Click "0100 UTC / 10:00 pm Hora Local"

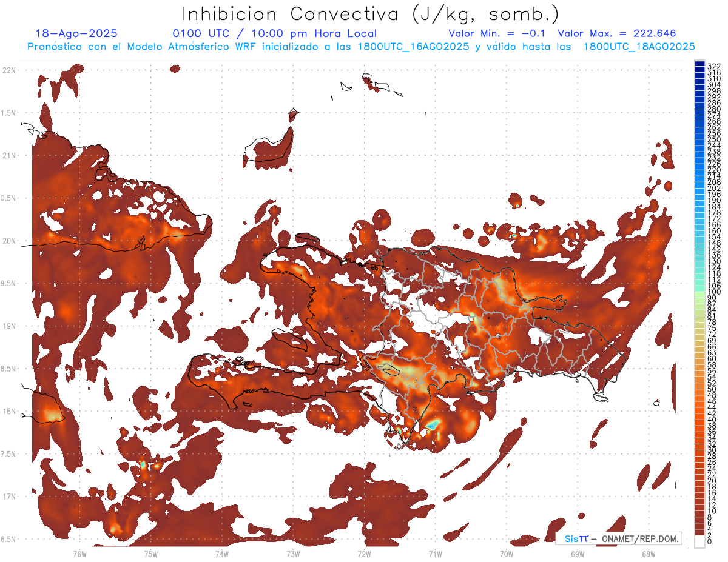(x=274, y=34)
